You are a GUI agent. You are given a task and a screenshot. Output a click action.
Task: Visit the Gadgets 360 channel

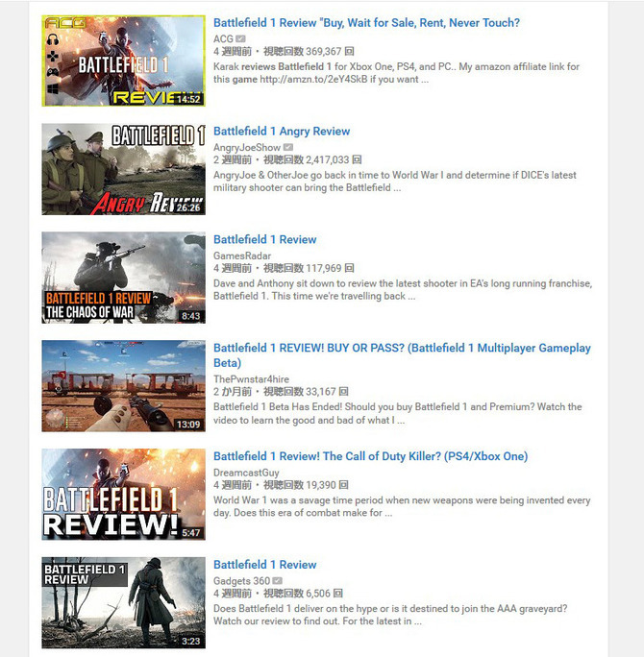click(241, 581)
